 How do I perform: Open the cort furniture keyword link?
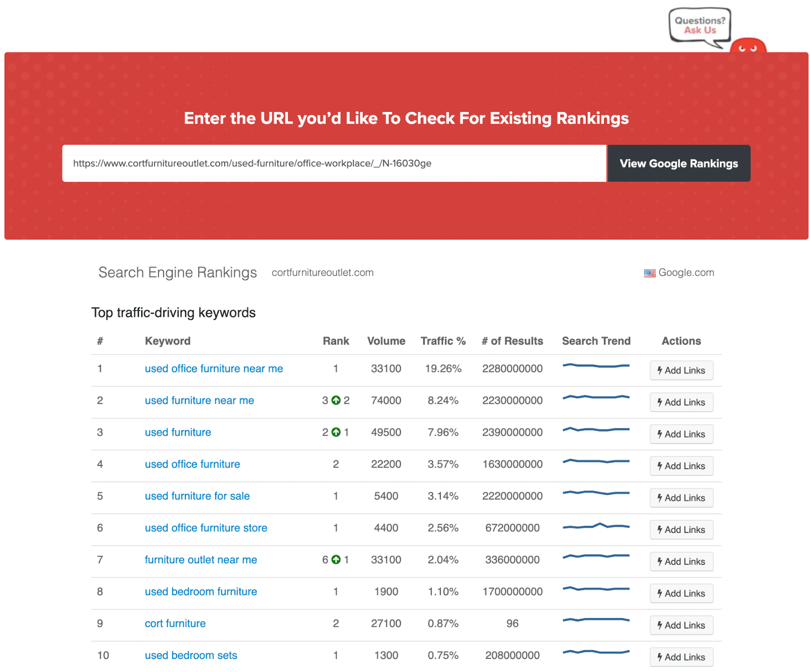pos(175,623)
